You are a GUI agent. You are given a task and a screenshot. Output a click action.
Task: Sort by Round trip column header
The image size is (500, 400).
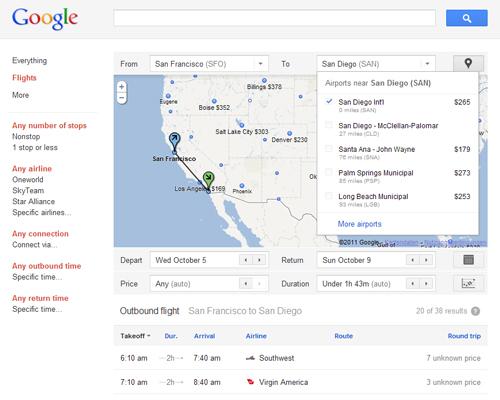[464, 336]
